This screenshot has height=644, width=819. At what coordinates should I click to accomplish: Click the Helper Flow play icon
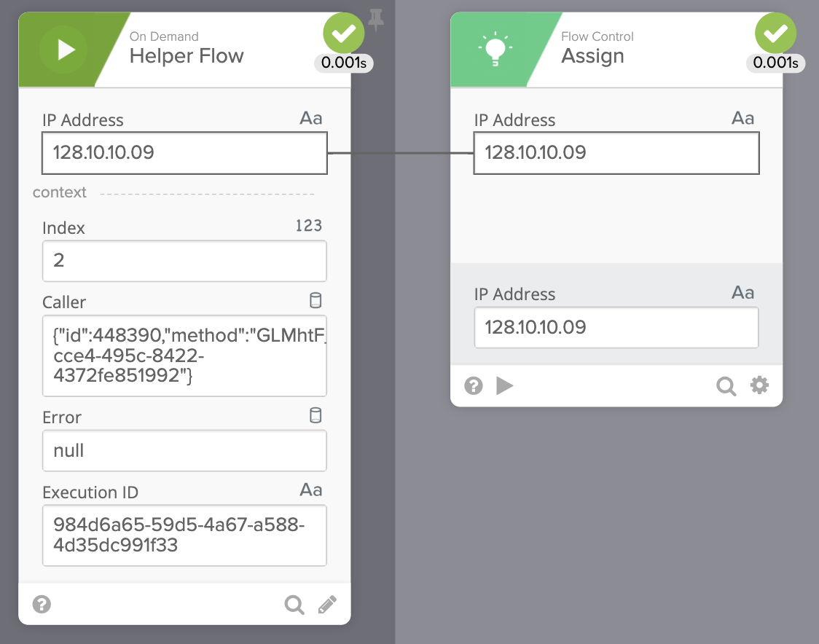pyautogui.click(x=64, y=50)
